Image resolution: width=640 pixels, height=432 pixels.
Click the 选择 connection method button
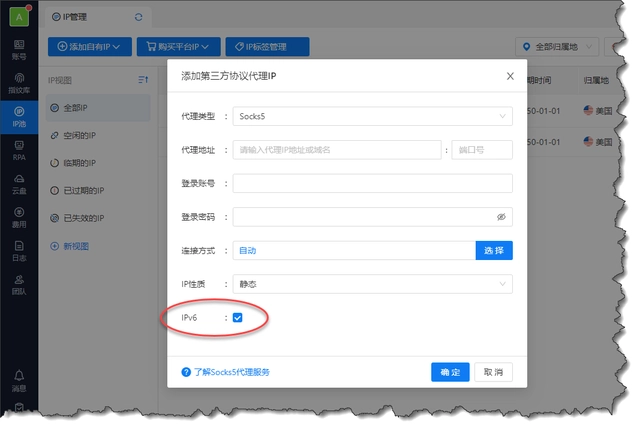(x=494, y=250)
